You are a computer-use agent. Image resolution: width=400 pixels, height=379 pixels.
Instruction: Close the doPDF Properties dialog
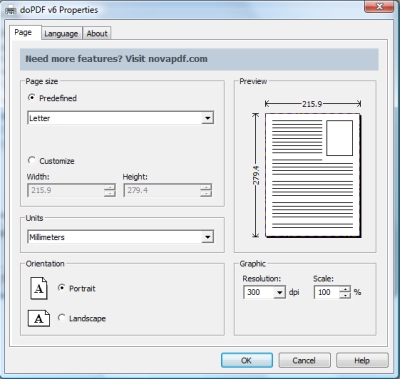[x=379, y=7]
